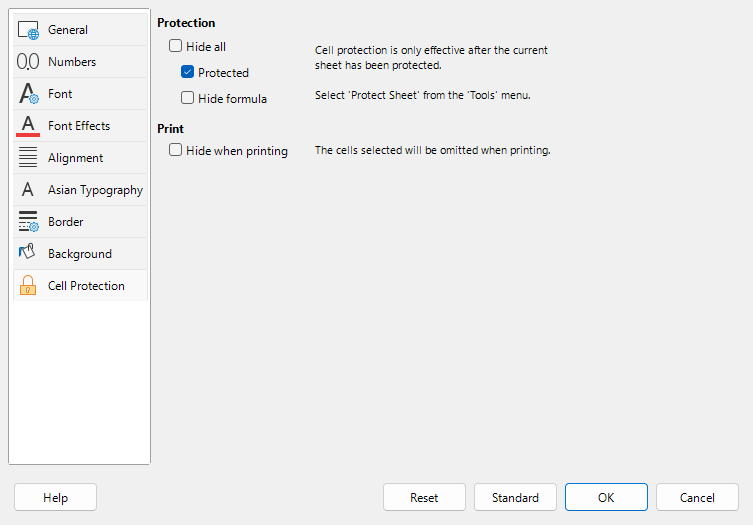Enable the Hide all checkbox

175,46
